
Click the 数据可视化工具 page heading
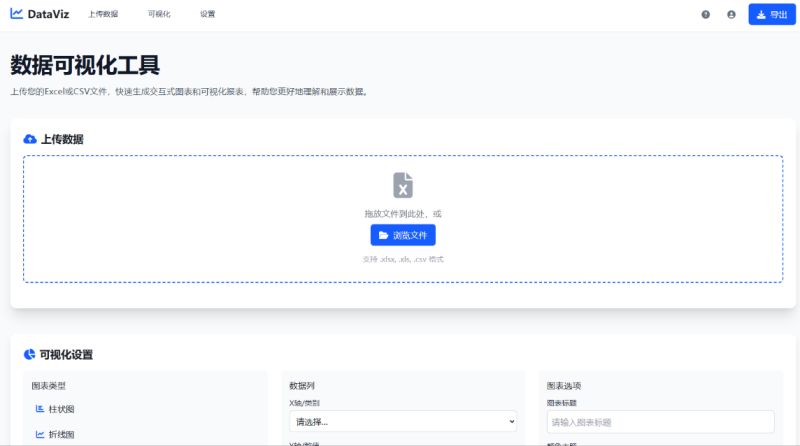click(85, 65)
